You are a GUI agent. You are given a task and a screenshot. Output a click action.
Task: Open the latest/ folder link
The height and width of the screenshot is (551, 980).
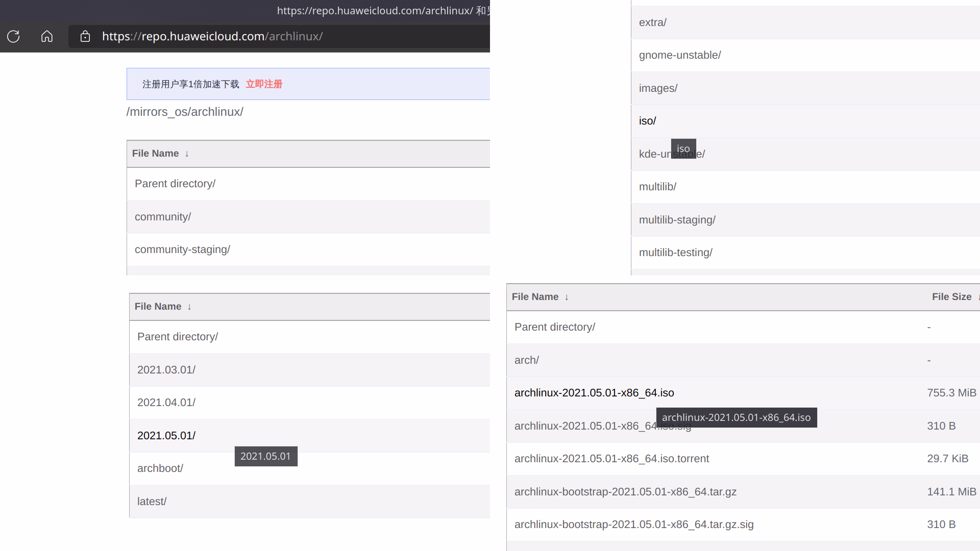(152, 502)
